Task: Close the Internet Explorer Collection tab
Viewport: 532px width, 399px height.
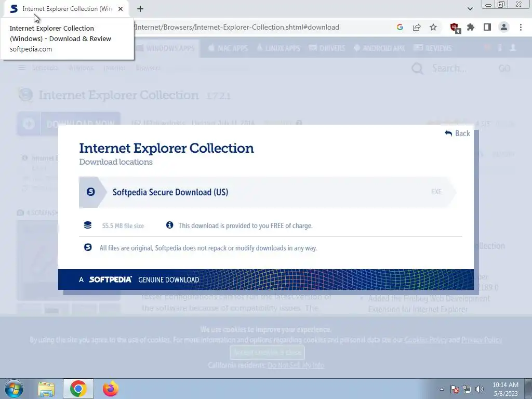Action: (121, 9)
